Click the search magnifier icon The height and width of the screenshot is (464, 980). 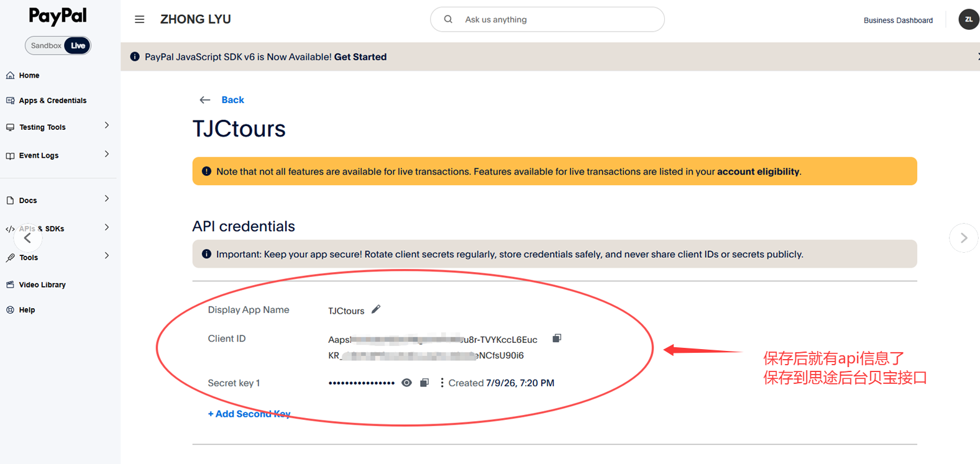pos(448,19)
